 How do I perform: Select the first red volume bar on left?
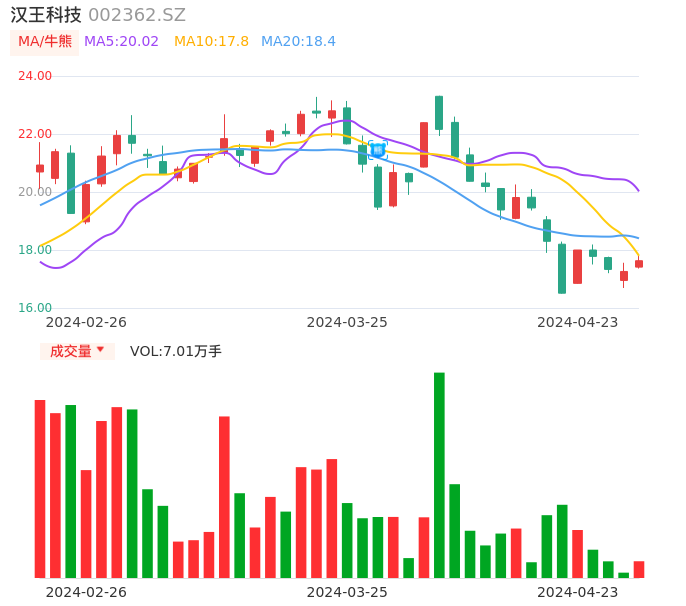click(x=40, y=488)
